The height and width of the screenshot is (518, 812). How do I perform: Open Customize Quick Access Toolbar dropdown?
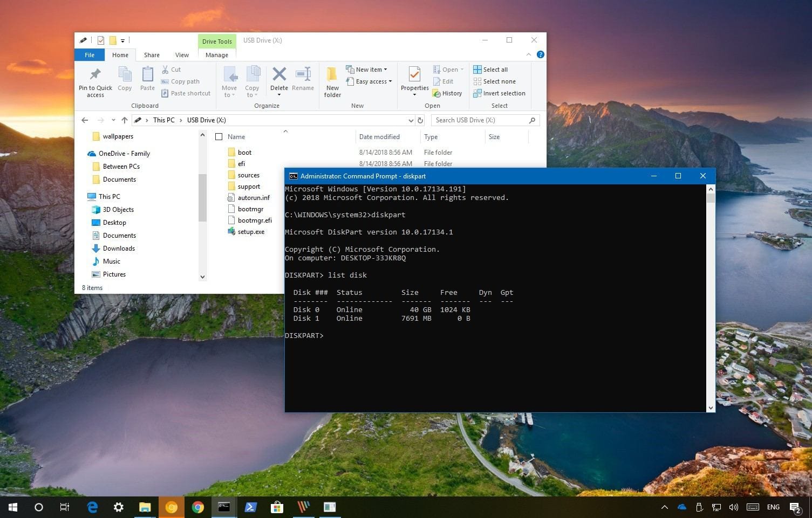pyautogui.click(x=122, y=40)
